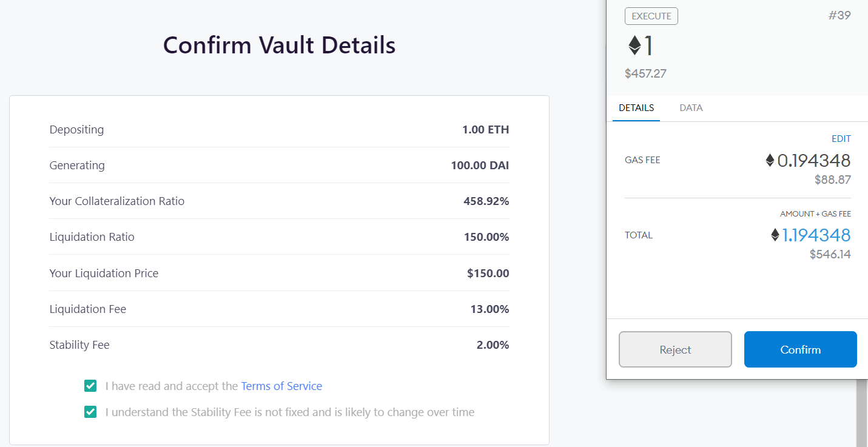Click the 100.00 DAI generating value
868x447 pixels.
[x=480, y=166]
